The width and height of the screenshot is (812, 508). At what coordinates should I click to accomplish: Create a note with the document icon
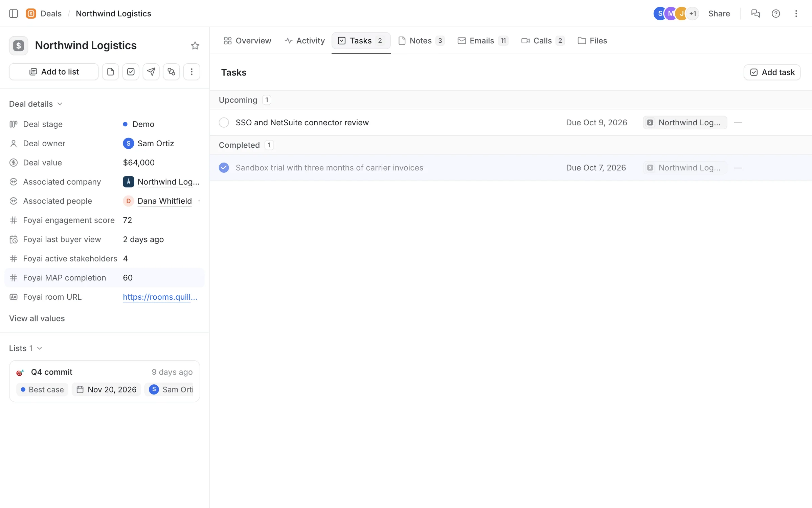tap(110, 72)
